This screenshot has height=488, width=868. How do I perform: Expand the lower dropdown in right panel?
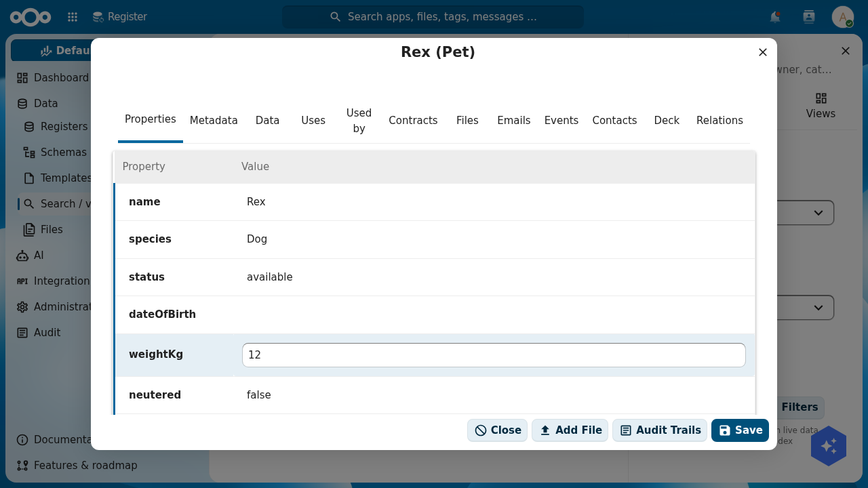click(x=818, y=308)
